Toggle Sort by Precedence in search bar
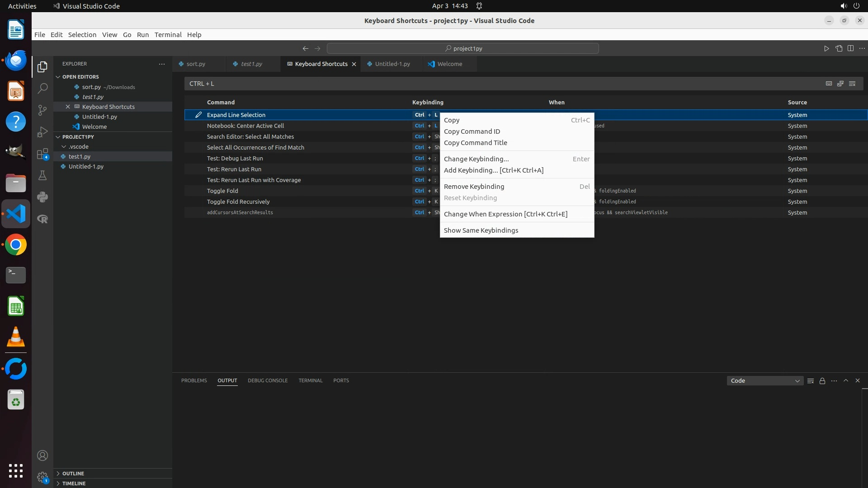Image resolution: width=868 pixels, height=488 pixels. (x=840, y=84)
